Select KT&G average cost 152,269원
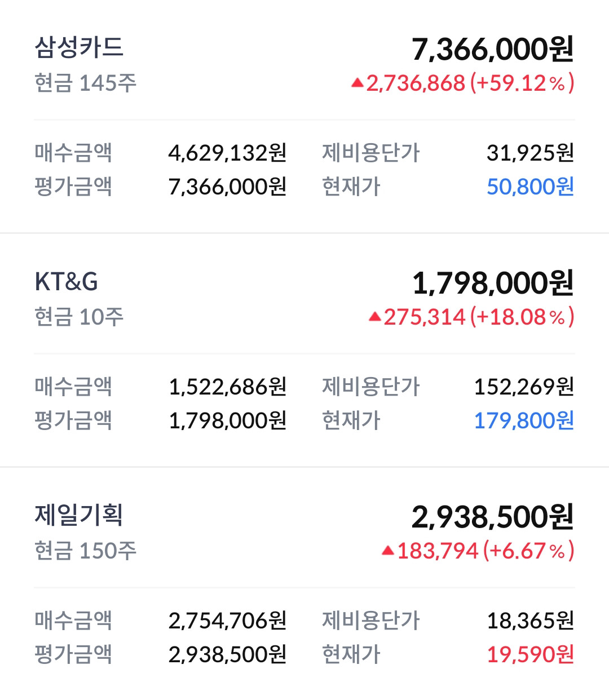Viewport: 609px width, 700px height. tap(524, 387)
